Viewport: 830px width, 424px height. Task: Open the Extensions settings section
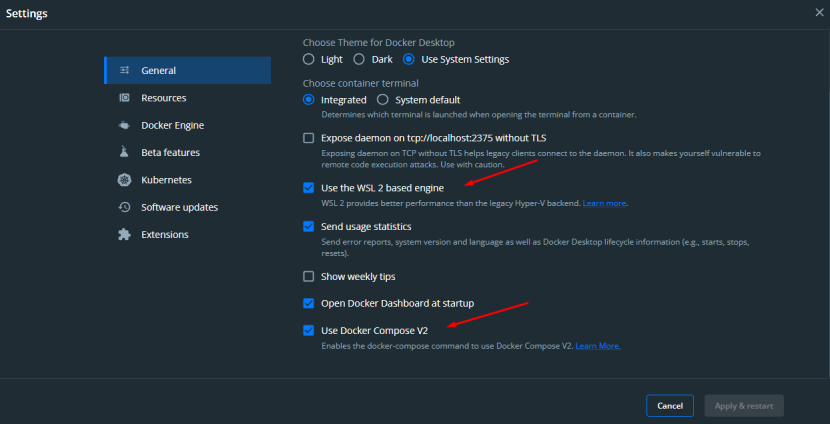pyautogui.click(x=187, y=234)
